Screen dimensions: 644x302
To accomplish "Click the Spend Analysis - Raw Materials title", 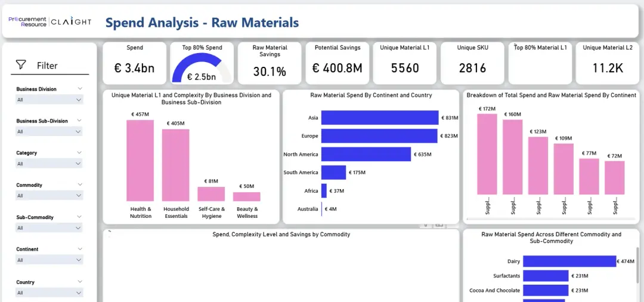I will [x=202, y=23].
